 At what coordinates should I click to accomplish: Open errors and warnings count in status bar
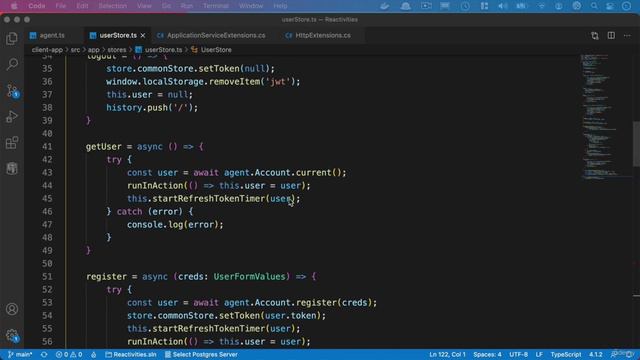pyautogui.click(x=69, y=354)
